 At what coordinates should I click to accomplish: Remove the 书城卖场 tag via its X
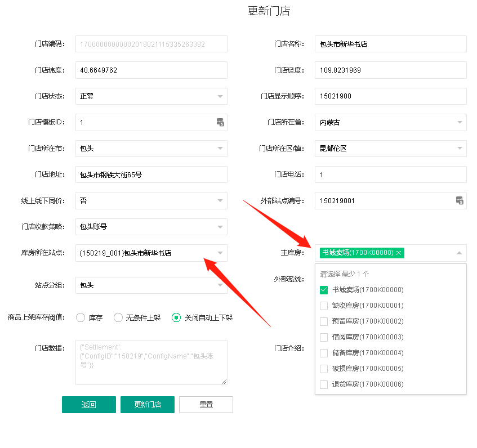[x=399, y=253]
